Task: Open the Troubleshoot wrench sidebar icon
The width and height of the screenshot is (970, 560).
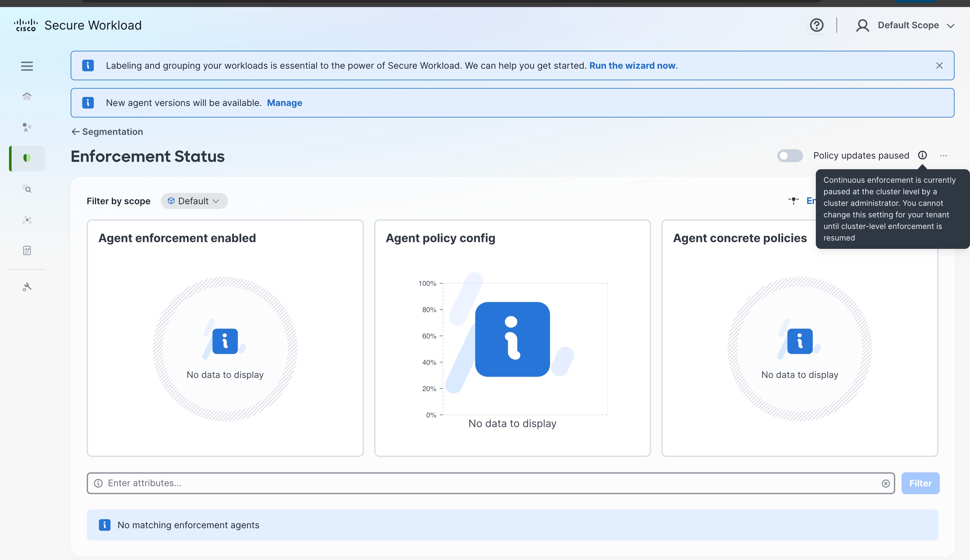Action: [27, 287]
